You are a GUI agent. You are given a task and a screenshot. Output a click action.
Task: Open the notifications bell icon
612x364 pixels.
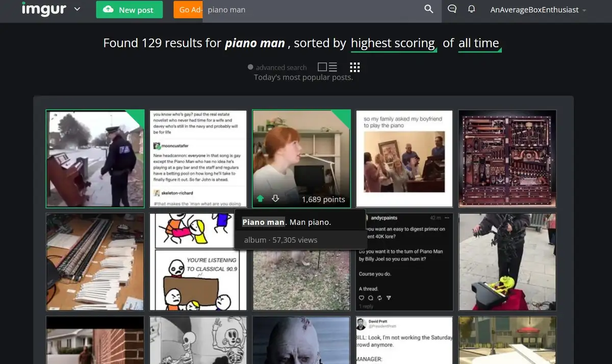472,9
